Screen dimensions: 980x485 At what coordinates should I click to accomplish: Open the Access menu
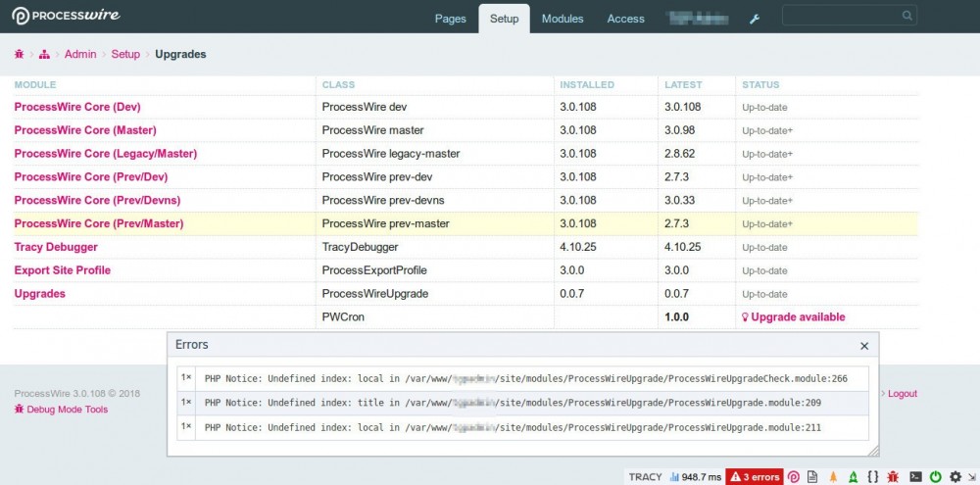coord(625,19)
